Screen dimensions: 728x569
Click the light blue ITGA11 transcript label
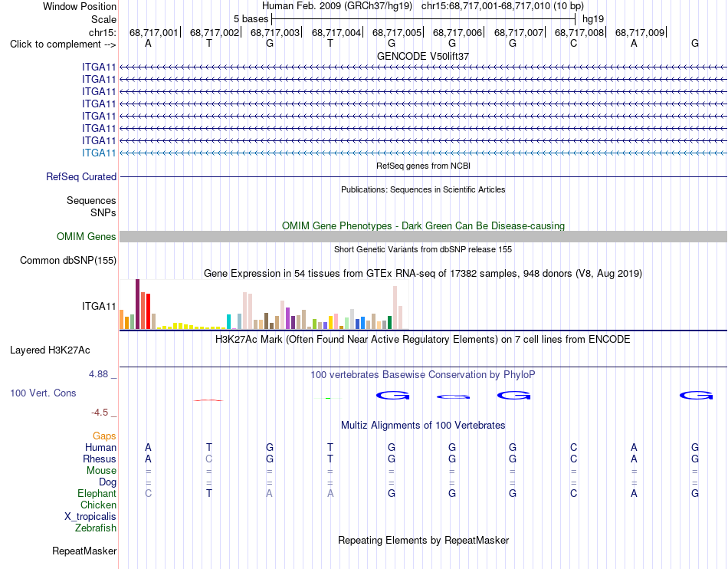pyautogui.click(x=99, y=153)
